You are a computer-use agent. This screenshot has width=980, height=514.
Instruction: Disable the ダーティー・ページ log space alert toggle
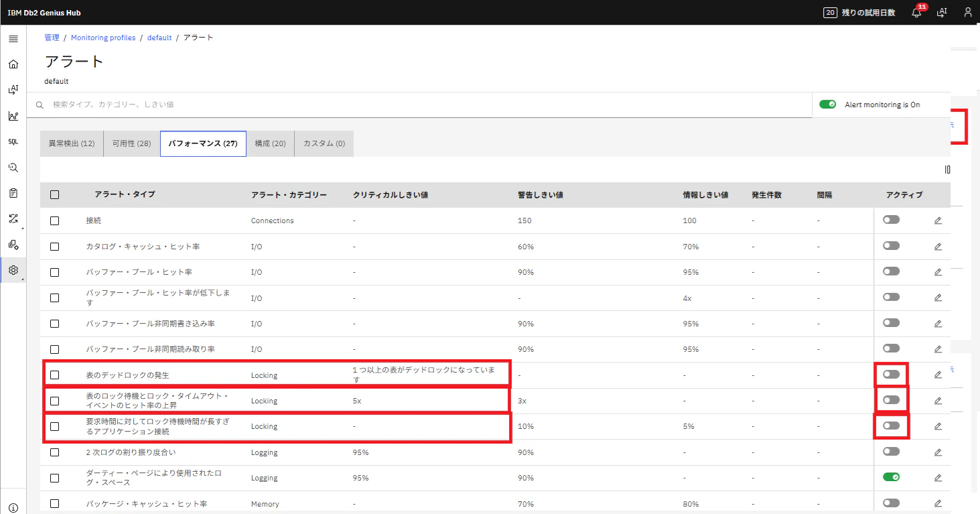(x=891, y=477)
